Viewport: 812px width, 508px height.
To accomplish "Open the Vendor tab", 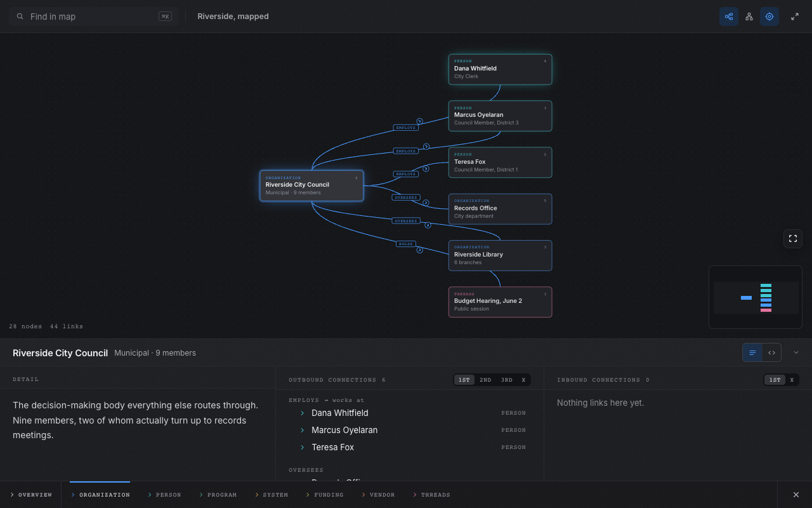I will click(x=378, y=495).
